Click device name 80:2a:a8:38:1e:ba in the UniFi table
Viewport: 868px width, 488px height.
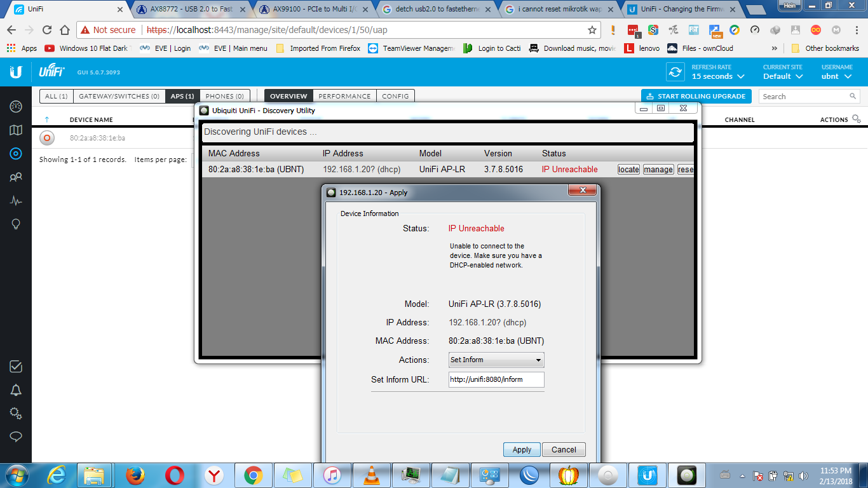point(97,138)
